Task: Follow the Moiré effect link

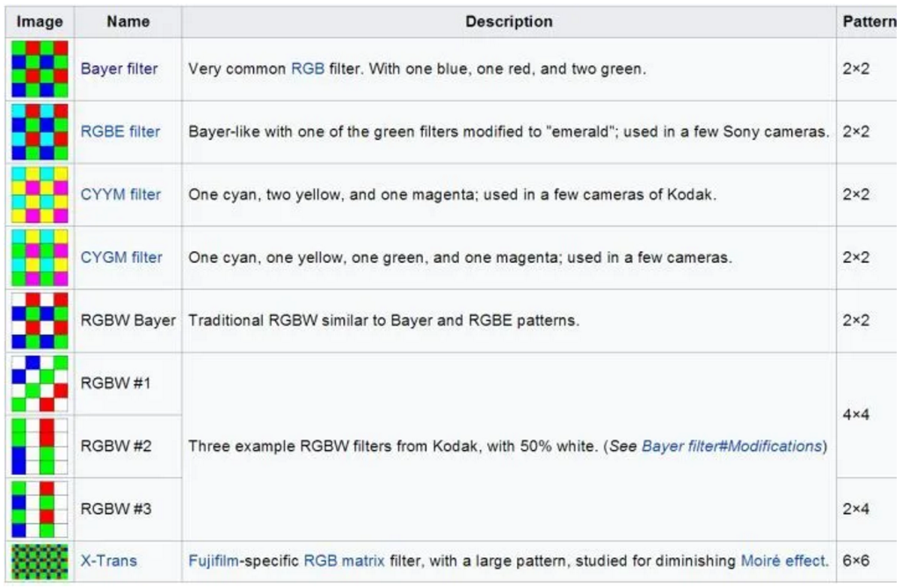Action: (x=783, y=561)
